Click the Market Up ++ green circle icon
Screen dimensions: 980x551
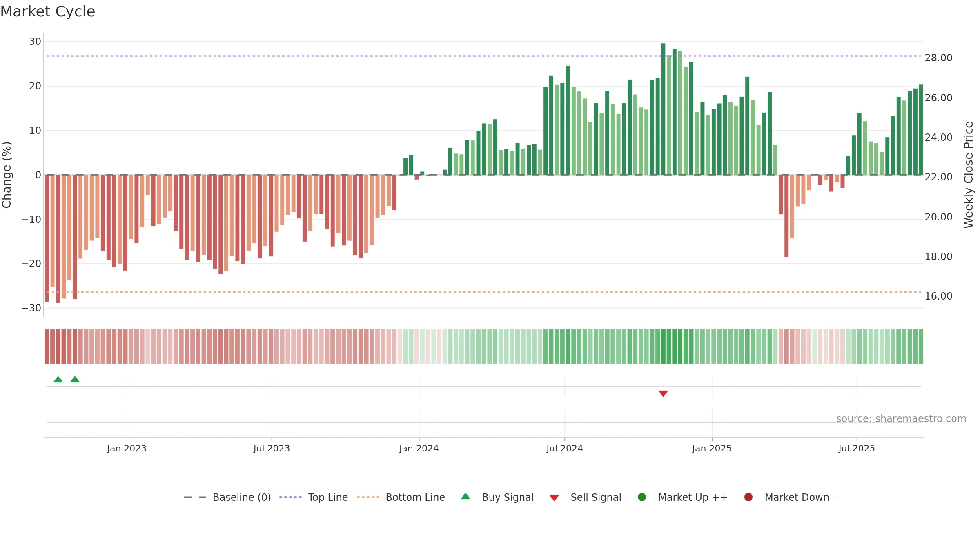642,497
